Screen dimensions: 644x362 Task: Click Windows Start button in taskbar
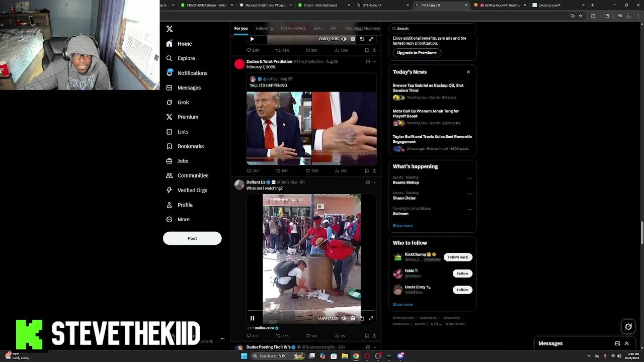tap(244, 356)
